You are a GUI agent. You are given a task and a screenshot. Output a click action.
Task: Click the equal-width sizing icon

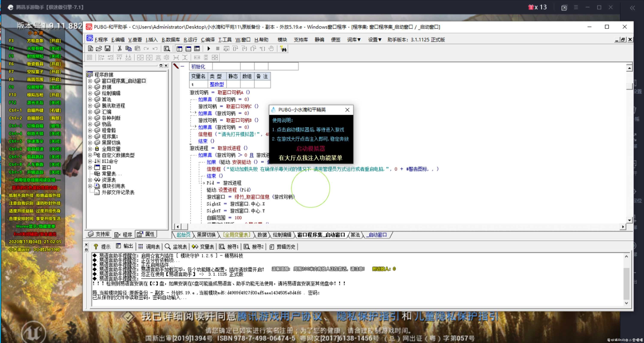click(x=197, y=57)
